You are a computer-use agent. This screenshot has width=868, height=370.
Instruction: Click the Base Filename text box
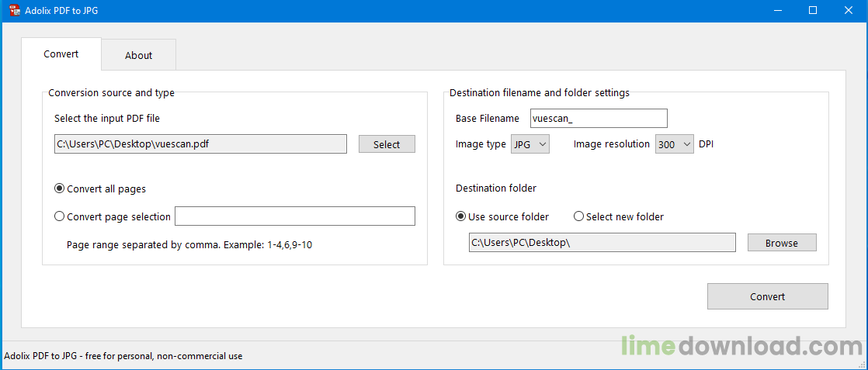point(599,119)
